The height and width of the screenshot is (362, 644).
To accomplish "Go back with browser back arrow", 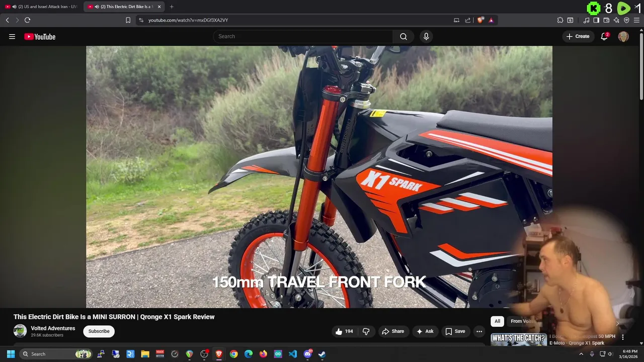I will (8, 20).
